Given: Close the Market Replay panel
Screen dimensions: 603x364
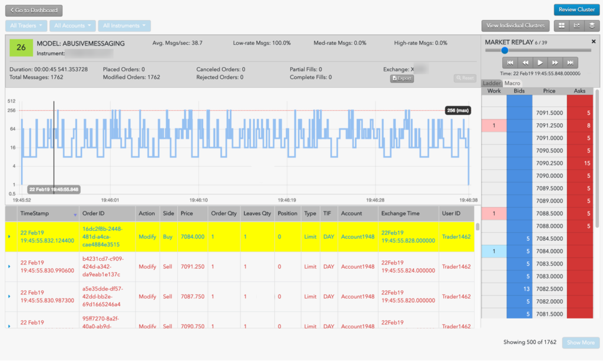Looking at the screenshot, I should click(594, 42).
